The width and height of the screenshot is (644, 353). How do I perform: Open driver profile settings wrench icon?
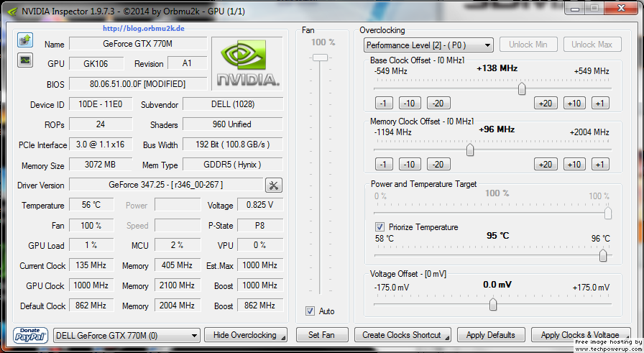coord(274,185)
